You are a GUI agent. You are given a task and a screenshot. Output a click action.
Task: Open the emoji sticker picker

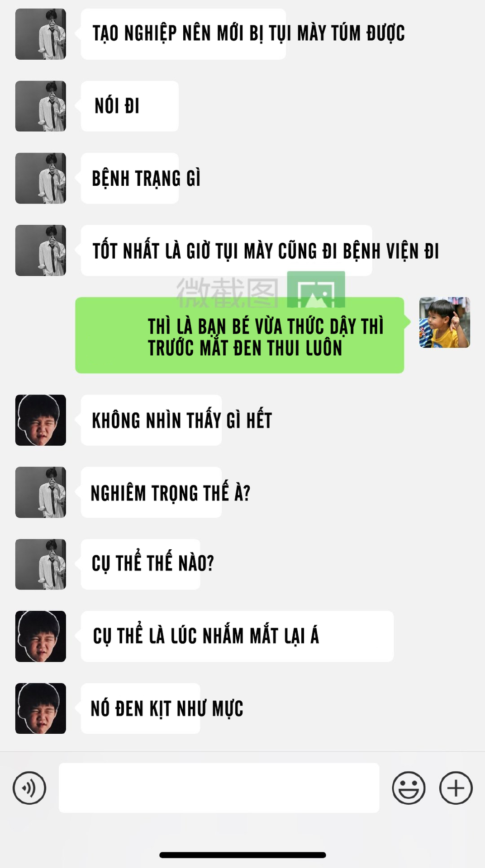click(409, 788)
